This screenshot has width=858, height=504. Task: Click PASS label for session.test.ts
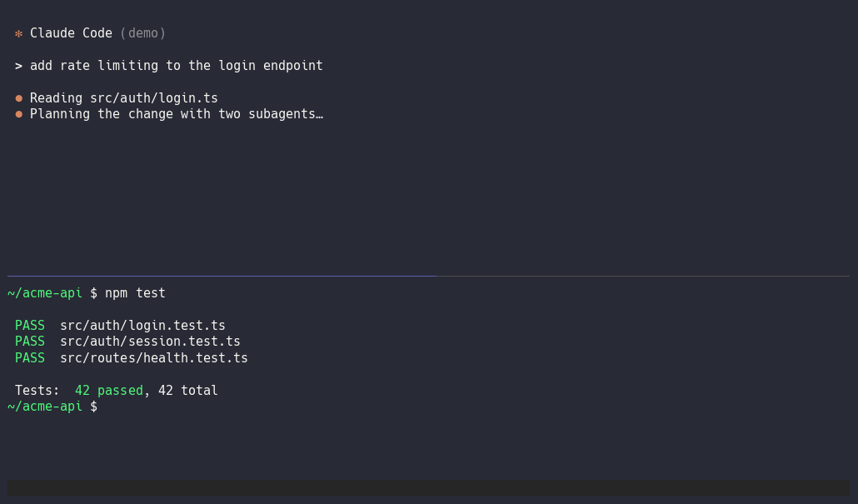pyautogui.click(x=29, y=342)
